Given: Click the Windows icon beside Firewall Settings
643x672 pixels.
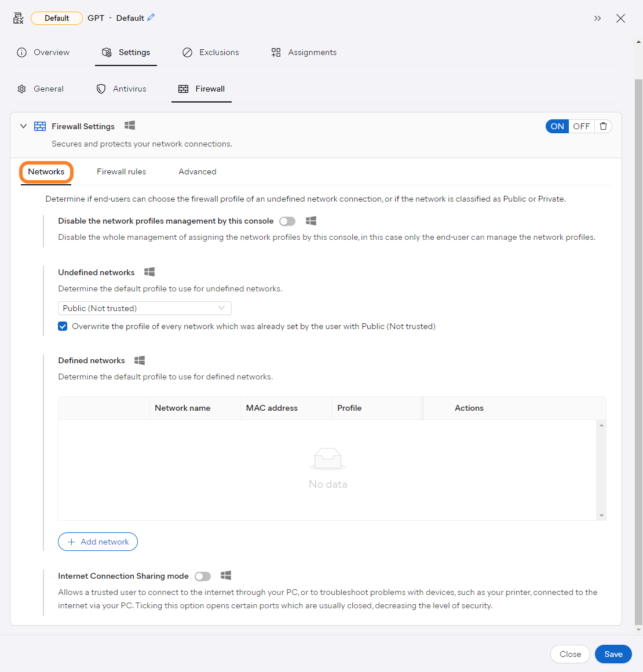Looking at the screenshot, I should point(129,125).
